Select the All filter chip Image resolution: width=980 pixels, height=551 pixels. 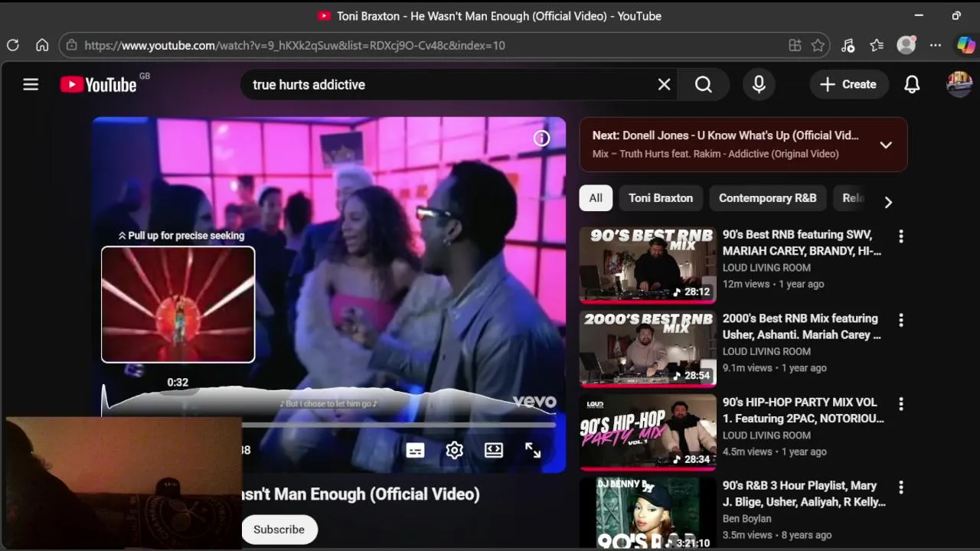point(596,198)
